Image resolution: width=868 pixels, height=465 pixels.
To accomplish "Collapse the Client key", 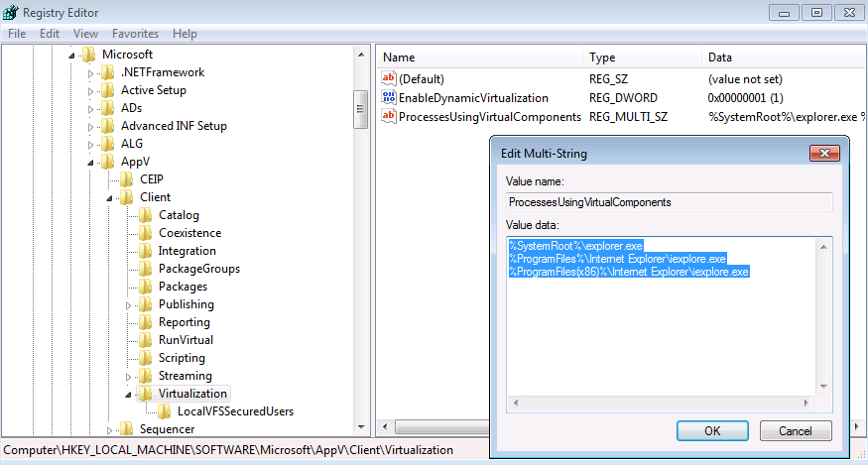I will [x=109, y=197].
